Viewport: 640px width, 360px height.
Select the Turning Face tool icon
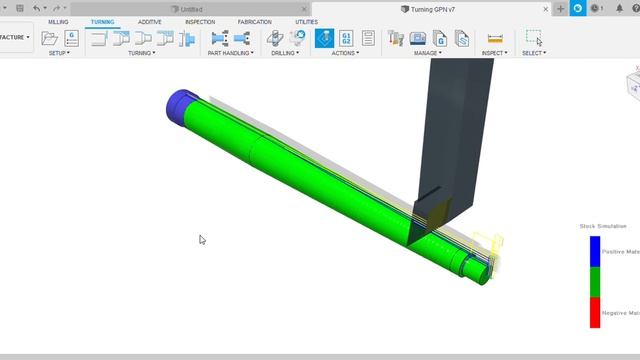click(x=99, y=39)
